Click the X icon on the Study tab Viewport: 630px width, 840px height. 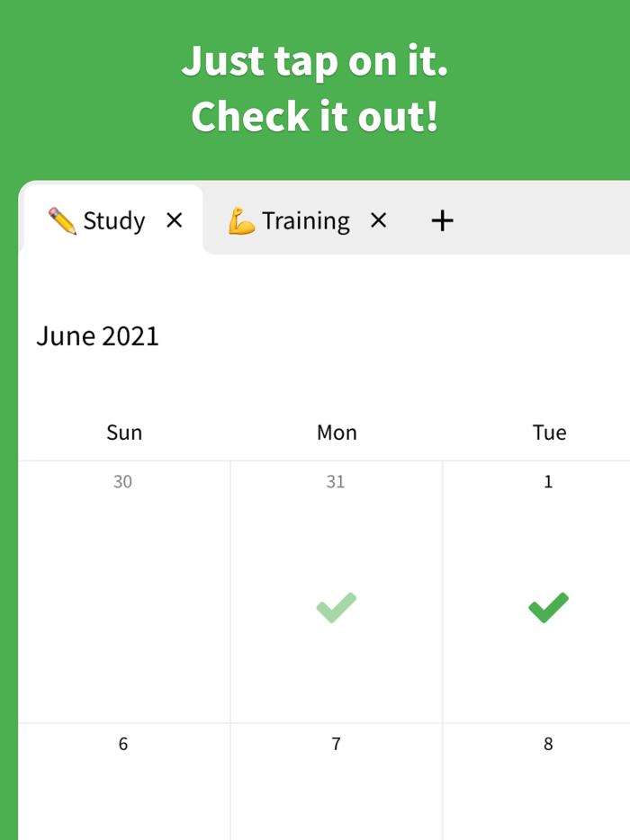(174, 220)
